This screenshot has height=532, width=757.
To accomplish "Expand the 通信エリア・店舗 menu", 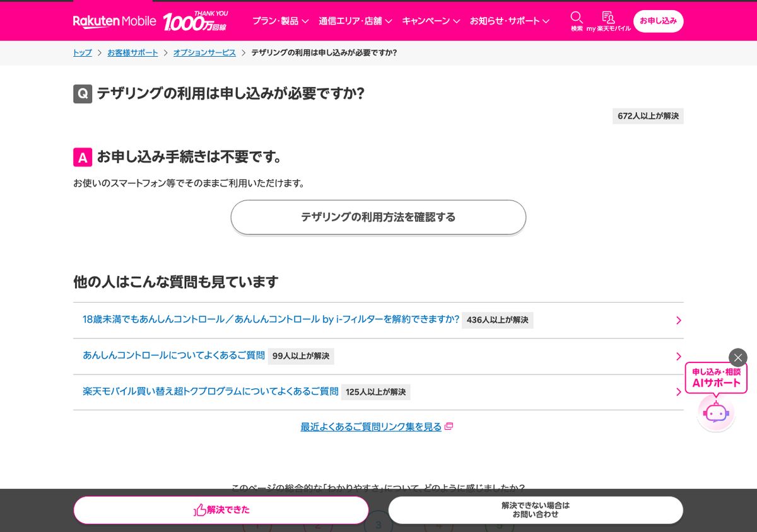I will click(355, 21).
